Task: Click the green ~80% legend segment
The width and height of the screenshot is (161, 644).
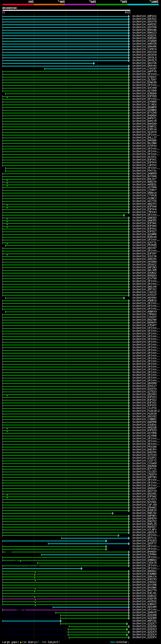Action: pyautogui.click(x=112, y=5)
